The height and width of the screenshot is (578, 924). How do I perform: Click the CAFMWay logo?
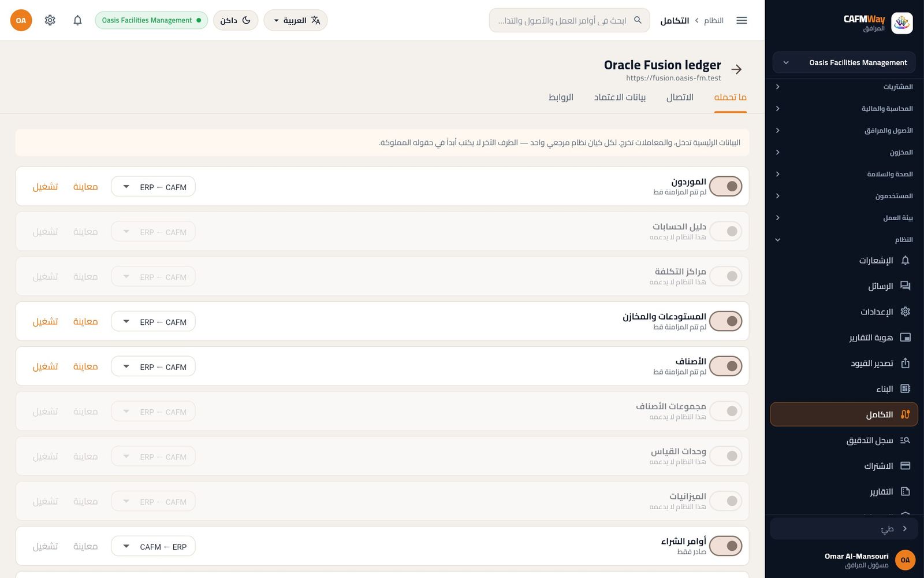coord(901,23)
